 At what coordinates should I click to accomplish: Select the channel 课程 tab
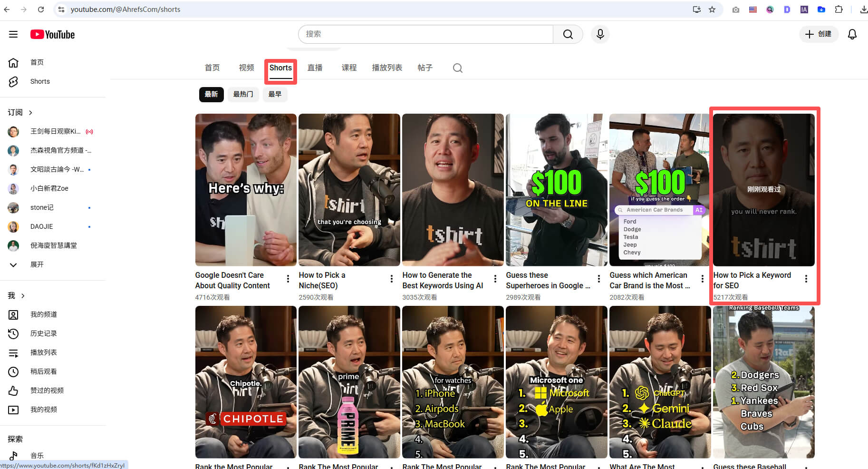(x=349, y=68)
